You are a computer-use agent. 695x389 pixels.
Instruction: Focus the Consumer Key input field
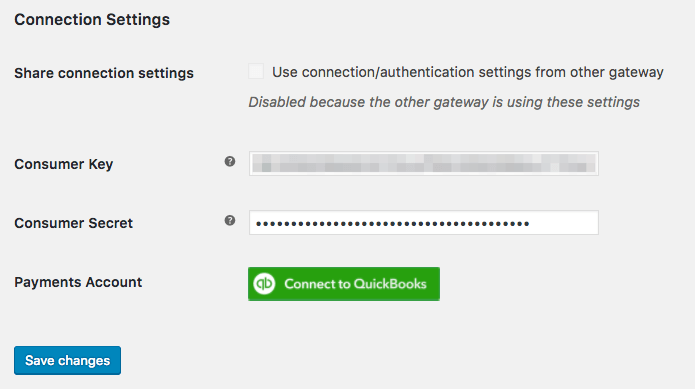[x=424, y=163]
